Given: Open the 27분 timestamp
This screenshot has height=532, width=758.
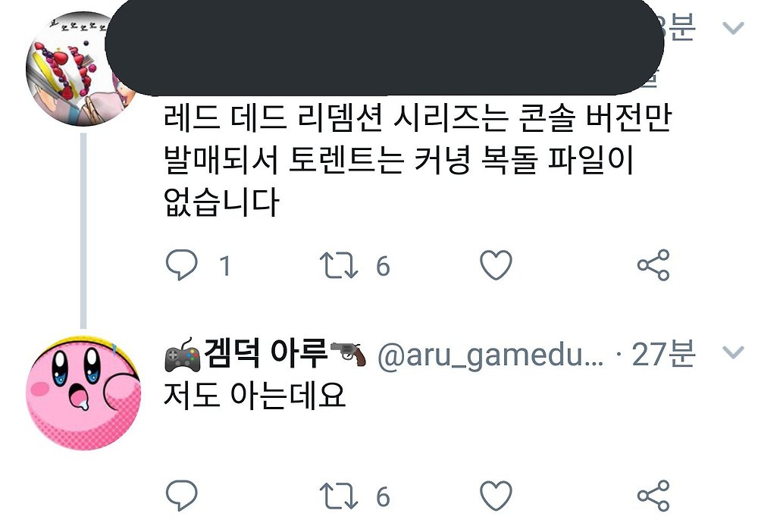Looking at the screenshot, I should [663, 354].
